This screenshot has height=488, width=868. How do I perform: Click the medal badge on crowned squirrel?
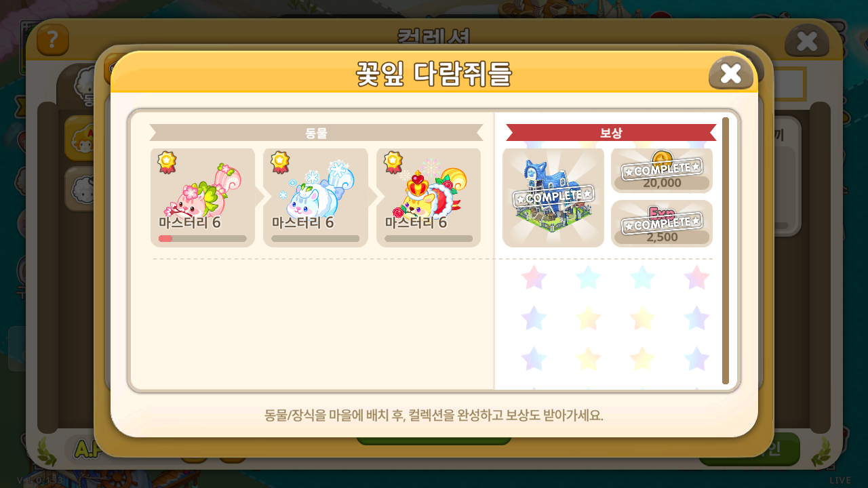point(393,163)
